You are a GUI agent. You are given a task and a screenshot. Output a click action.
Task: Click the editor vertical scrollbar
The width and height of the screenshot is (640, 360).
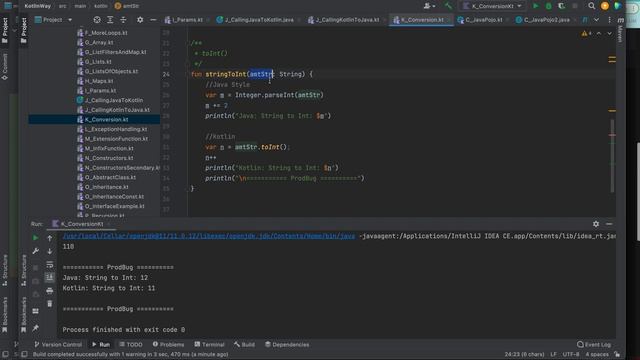[x=612, y=155]
